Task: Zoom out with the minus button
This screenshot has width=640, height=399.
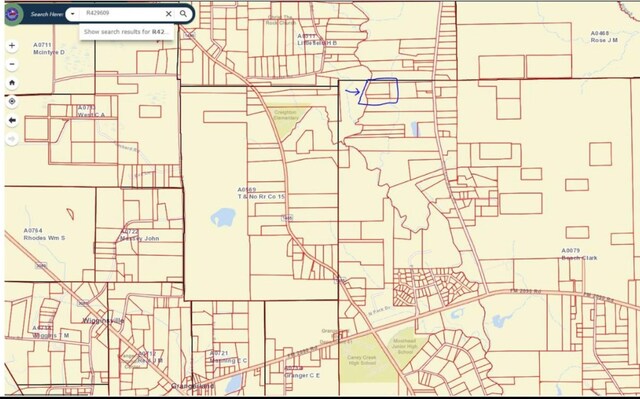Action: pyautogui.click(x=12, y=64)
